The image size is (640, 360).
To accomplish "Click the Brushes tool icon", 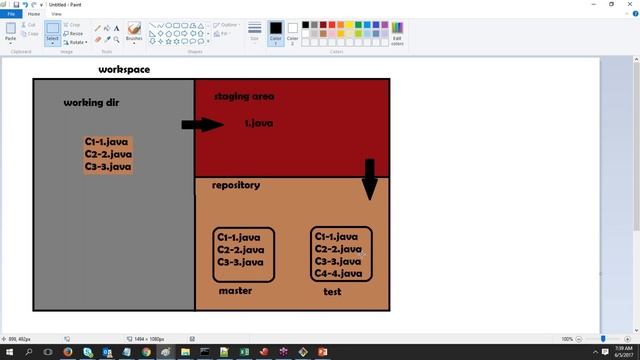I will coord(134,28).
